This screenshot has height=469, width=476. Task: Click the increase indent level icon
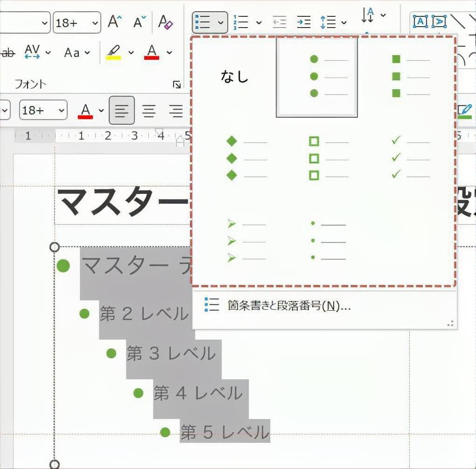coord(304,22)
